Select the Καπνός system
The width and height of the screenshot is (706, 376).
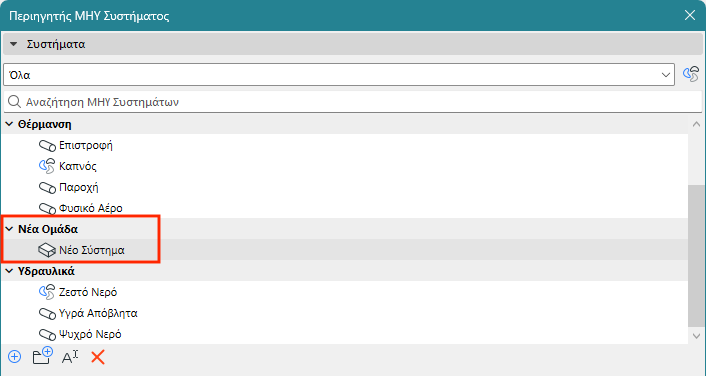coord(78,166)
